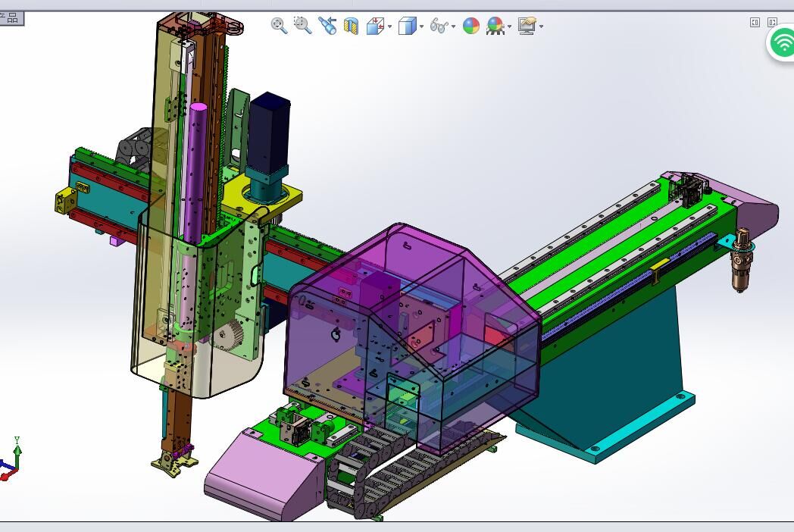Click the green Wi-Fi floating icon
Viewport: 794px width, 532px height.
(x=783, y=43)
